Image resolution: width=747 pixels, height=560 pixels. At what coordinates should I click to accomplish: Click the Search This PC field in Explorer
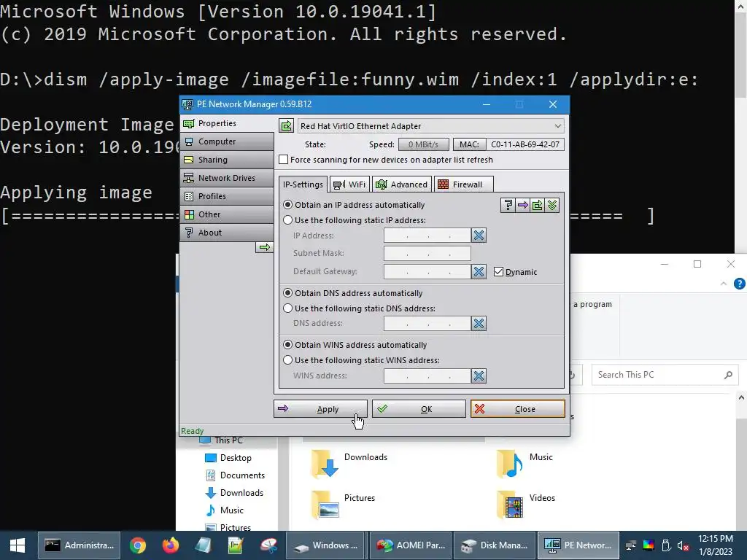click(x=665, y=375)
